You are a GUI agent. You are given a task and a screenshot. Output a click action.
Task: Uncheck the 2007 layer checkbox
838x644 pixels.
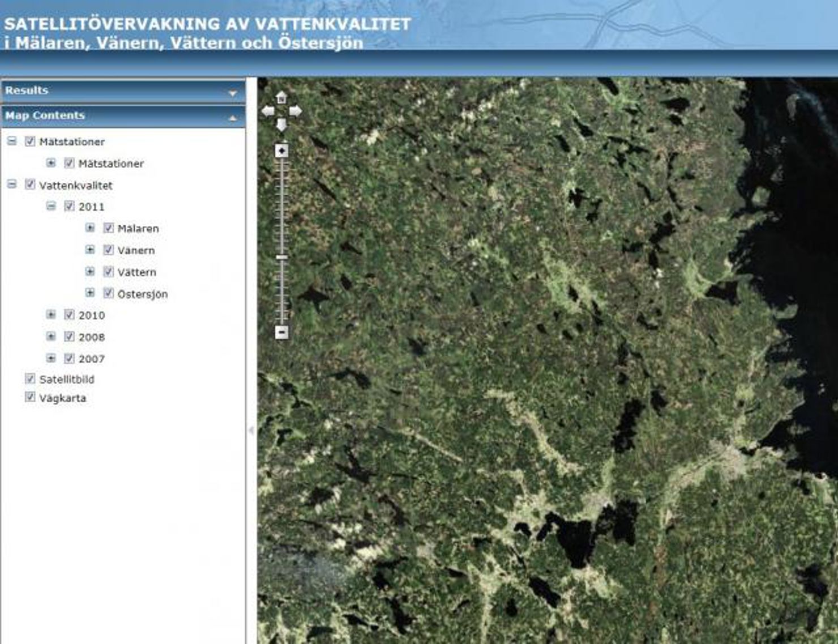coord(69,358)
